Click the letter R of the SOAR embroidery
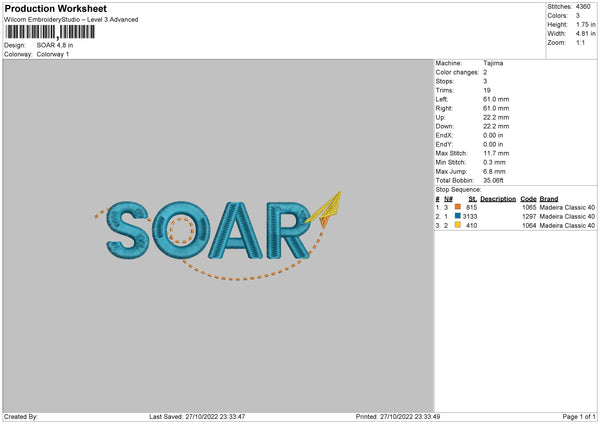 coord(289,230)
